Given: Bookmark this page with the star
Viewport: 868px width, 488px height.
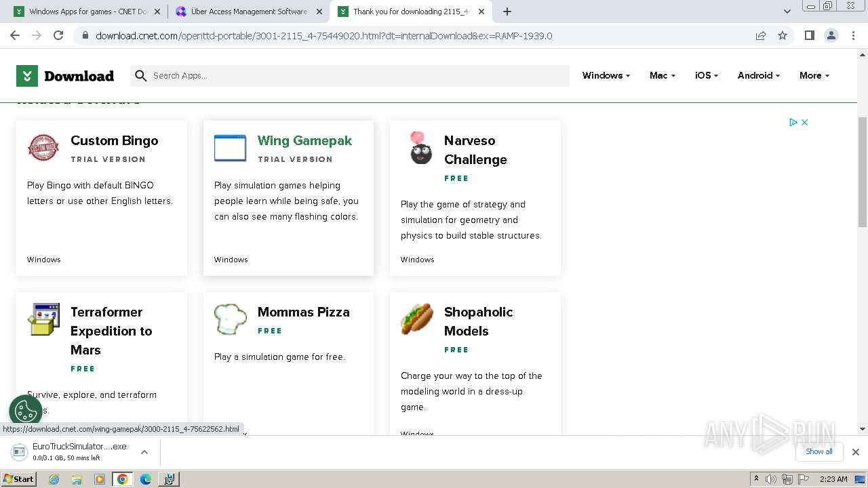Looking at the screenshot, I should coord(783,35).
